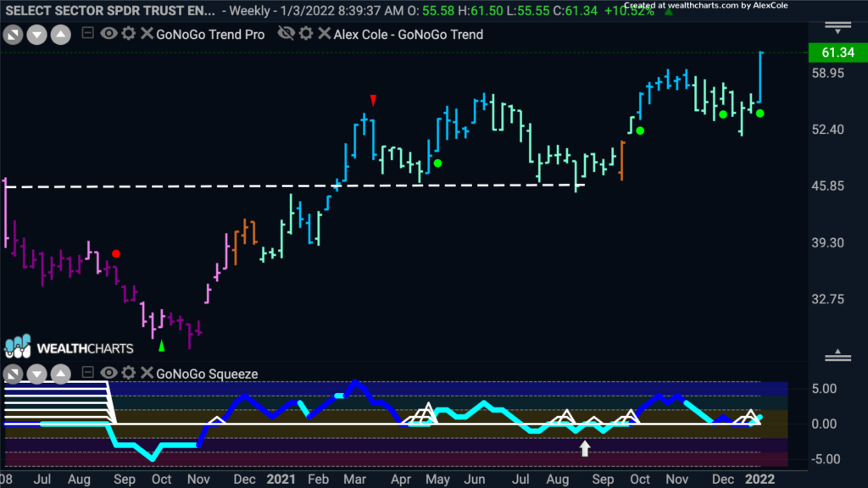Click the 52.40 price axis label
The width and height of the screenshot is (868, 488).
click(827, 130)
